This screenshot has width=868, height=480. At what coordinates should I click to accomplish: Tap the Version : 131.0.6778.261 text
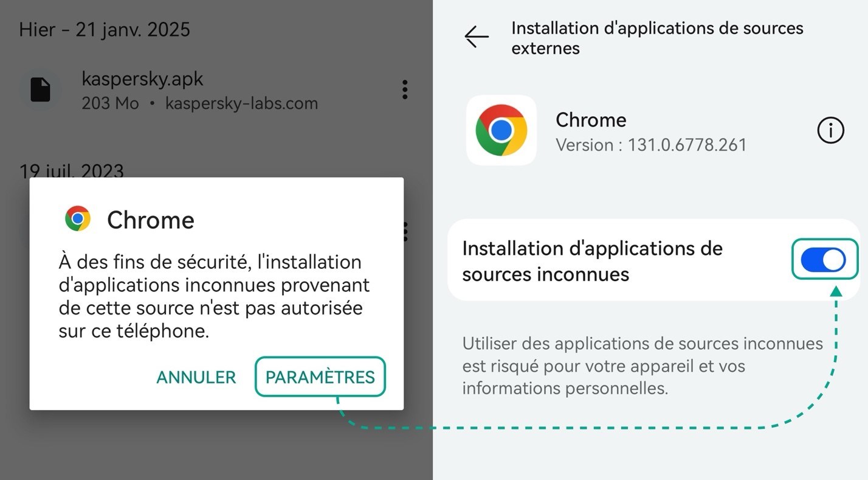coord(651,145)
